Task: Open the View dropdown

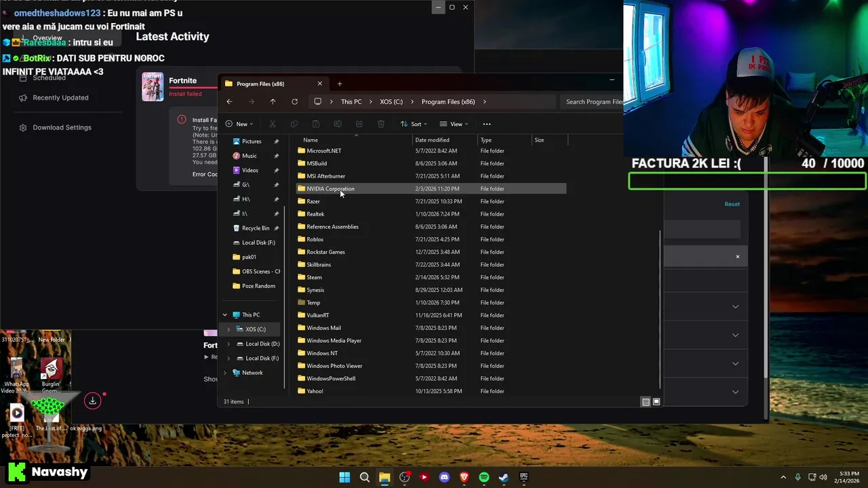Action: (454, 124)
